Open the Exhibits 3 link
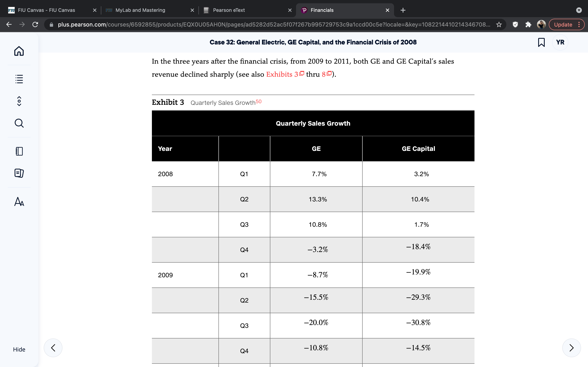The image size is (588, 367). 285,74
